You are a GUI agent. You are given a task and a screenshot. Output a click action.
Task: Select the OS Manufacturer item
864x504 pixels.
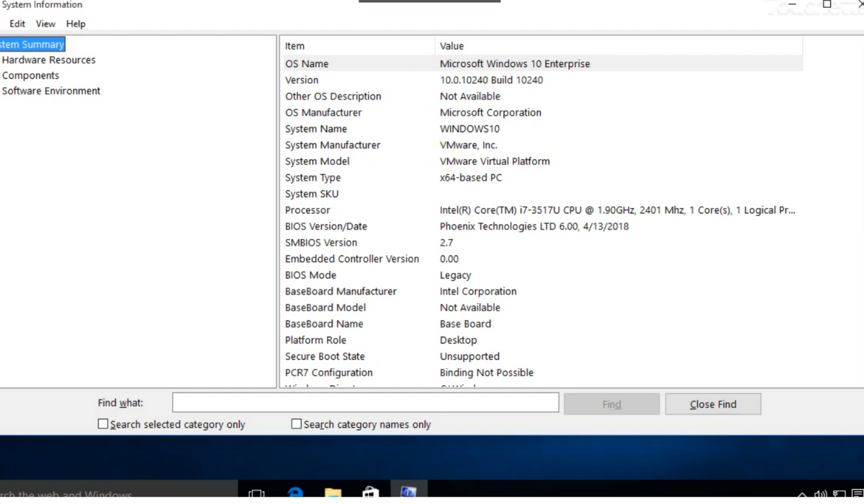(323, 112)
